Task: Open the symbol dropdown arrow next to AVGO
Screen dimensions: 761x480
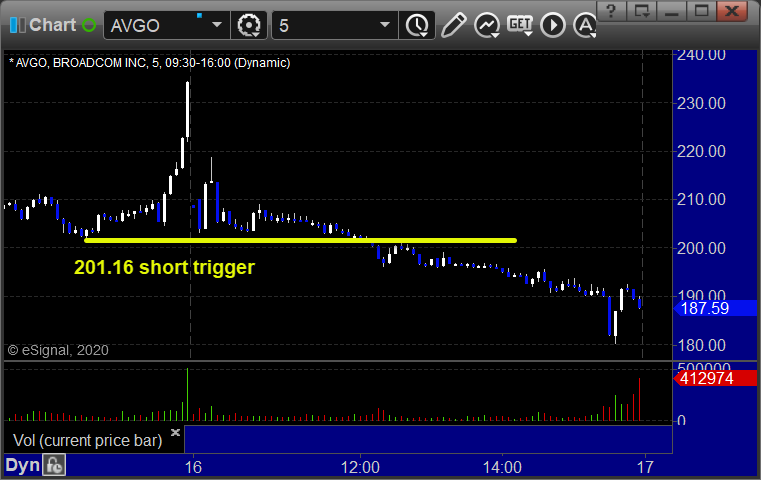Action: [x=217, y=25]
